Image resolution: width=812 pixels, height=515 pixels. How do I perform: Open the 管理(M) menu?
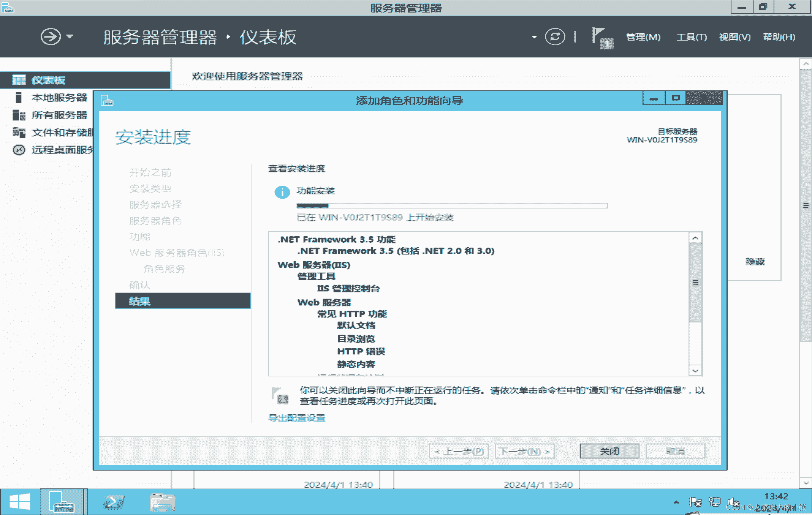643,37
